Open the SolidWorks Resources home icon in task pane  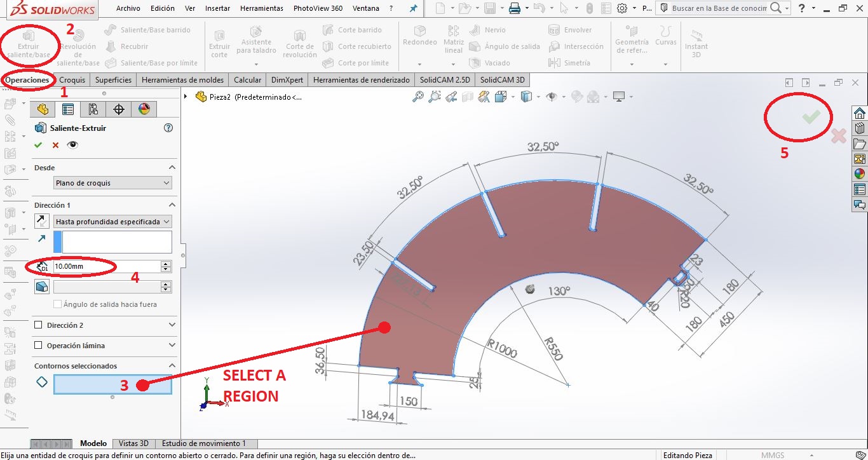coord(860,113)
